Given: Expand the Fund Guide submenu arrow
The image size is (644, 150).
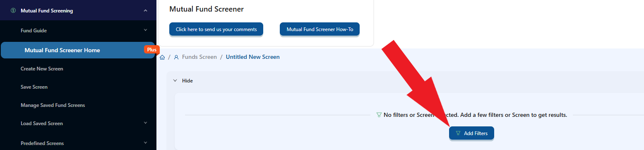Looking at the screenshot, I should point(145,30).
